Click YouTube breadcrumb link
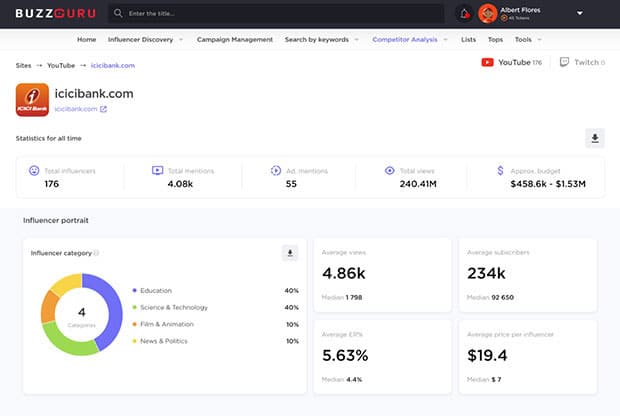620x416 pixels. click(61, 66)
